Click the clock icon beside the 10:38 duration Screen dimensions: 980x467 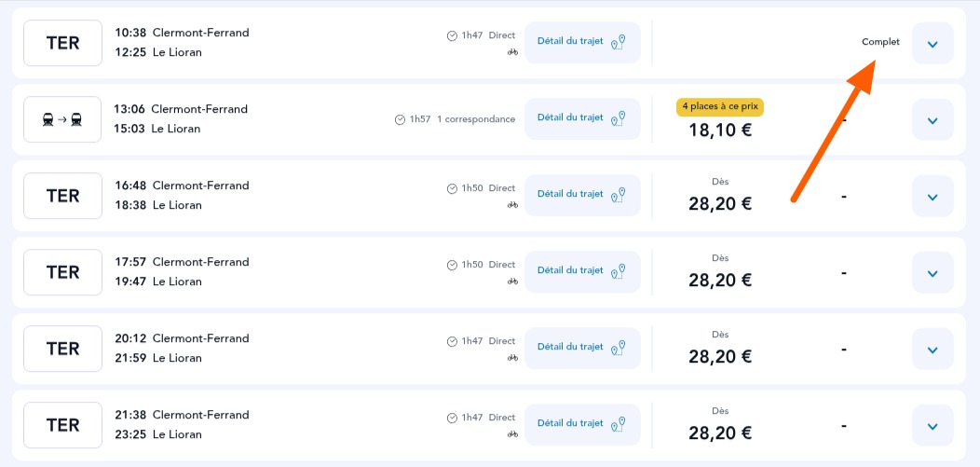[452, 35]
